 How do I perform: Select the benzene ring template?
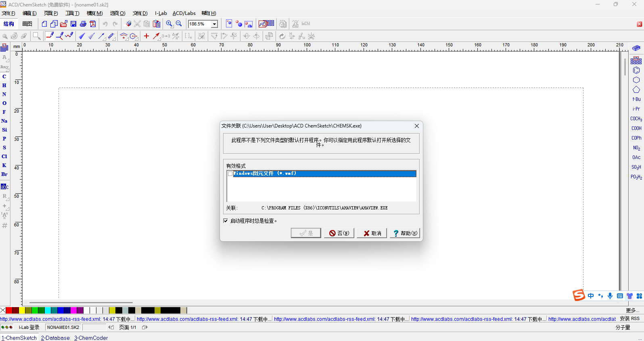(636, 70)
